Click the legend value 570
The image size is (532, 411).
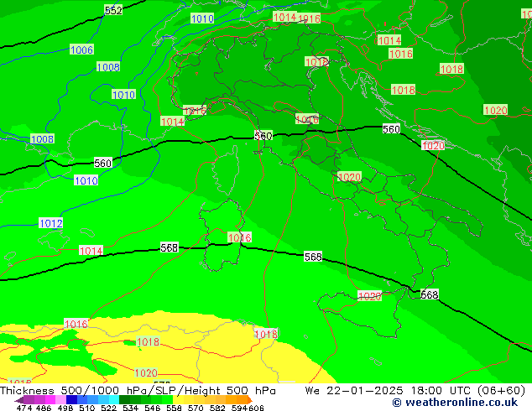point(196,408)
